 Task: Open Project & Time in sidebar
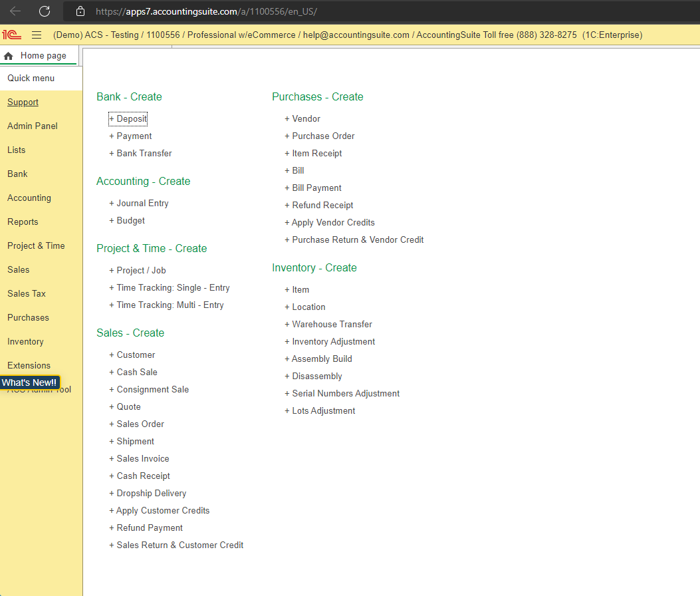point(36,245)
